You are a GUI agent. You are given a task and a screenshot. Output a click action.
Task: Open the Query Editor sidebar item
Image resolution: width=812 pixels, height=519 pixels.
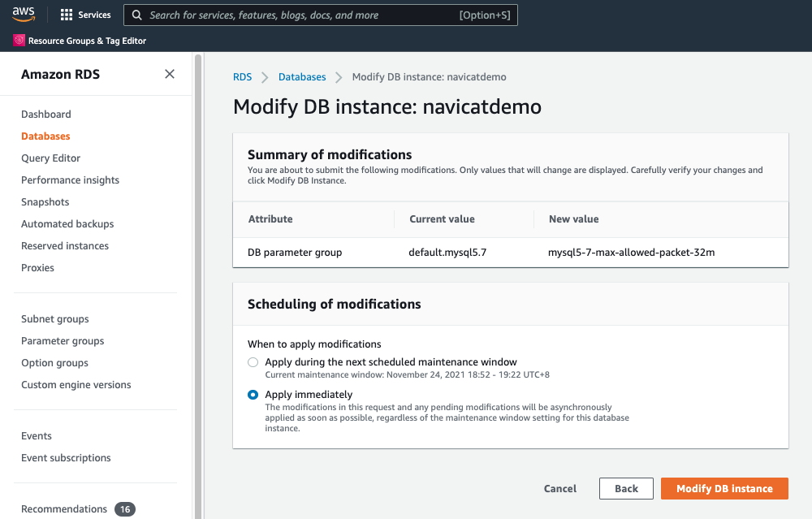[50, 158]
